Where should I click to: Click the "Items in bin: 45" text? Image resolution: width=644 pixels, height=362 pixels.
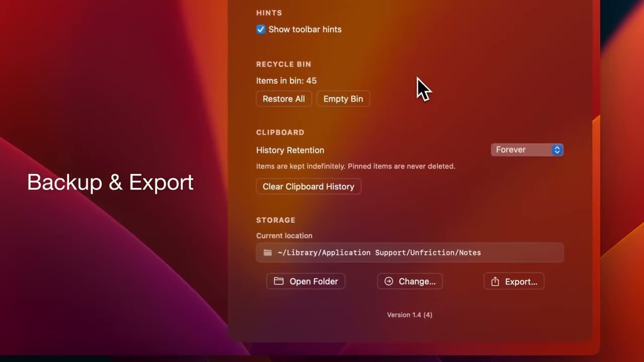(x=286, y=80)
